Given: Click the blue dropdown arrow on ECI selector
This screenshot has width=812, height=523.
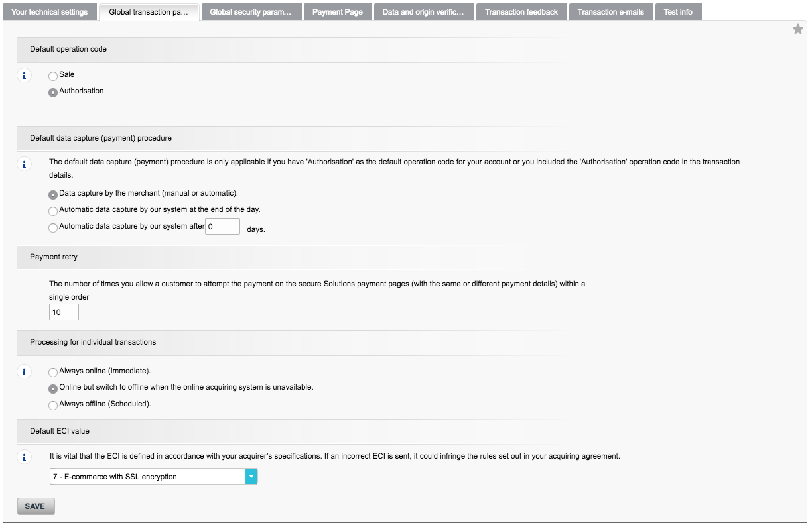Looking at the screenshot, I should pos(251,476).
